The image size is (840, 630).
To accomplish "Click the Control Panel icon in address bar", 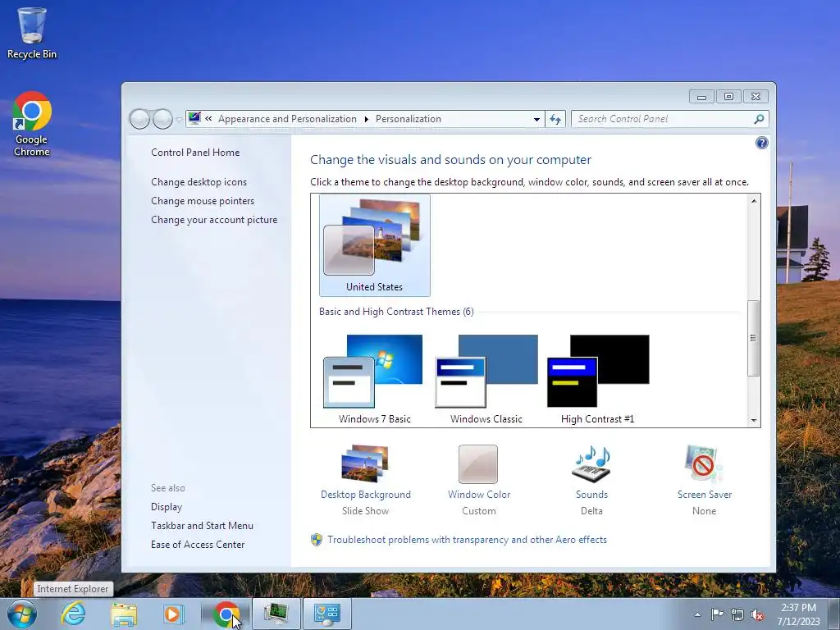I will point(194,118).
